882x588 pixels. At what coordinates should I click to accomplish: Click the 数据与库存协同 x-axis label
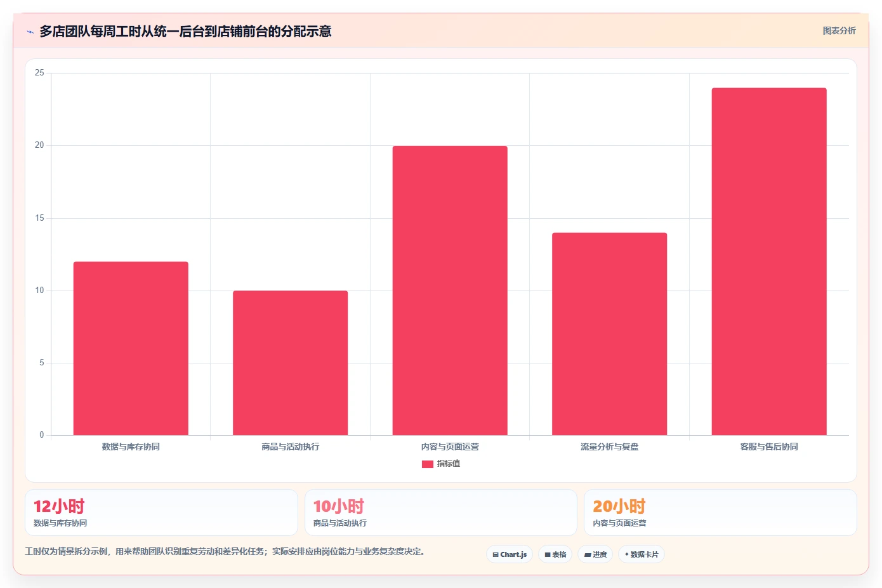[131, 447]
